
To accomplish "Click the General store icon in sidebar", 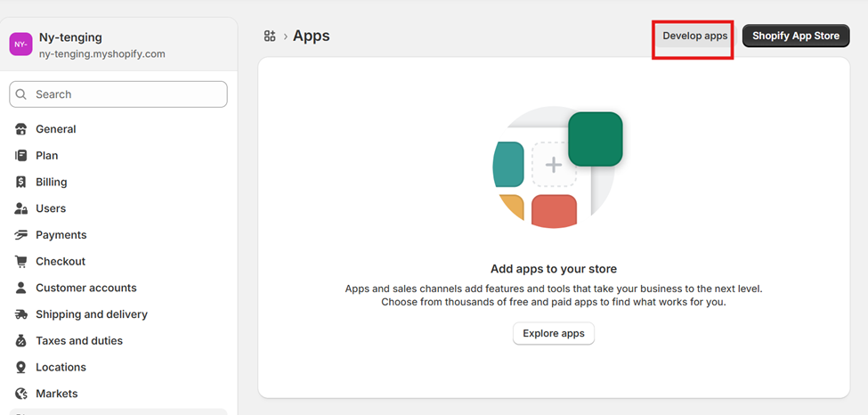I will click(21, 129).
